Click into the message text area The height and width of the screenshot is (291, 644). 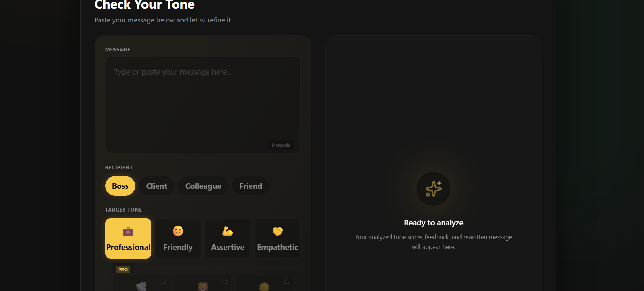[203, 105]
